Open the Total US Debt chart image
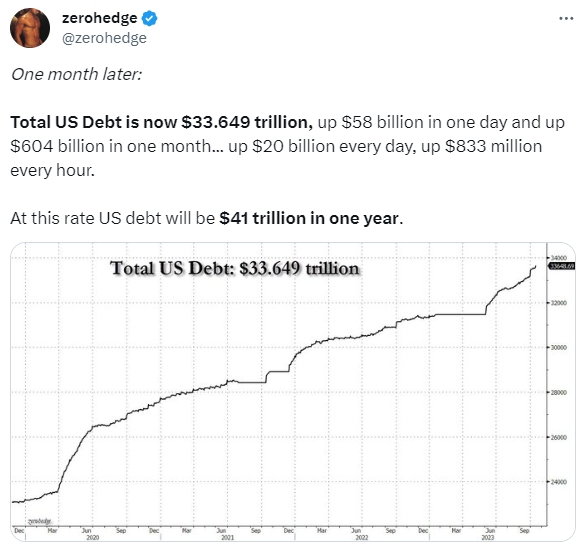Viewport: 582px width, 547px height. [292, 392]
